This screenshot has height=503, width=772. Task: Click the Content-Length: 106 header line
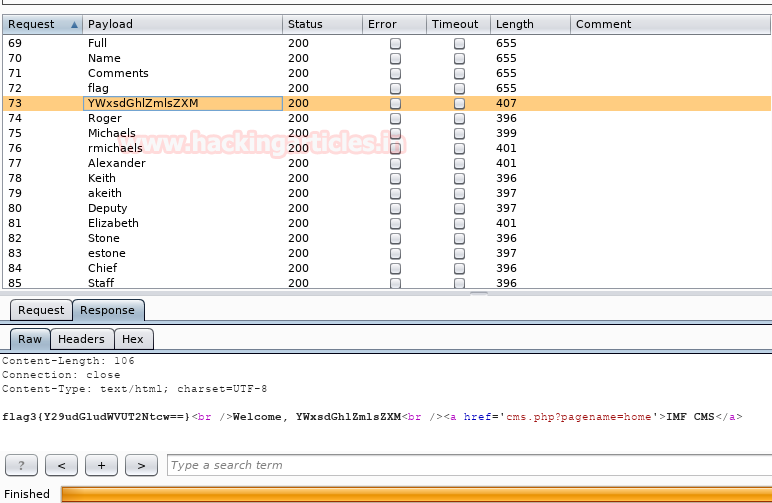(x=68, y=361)
